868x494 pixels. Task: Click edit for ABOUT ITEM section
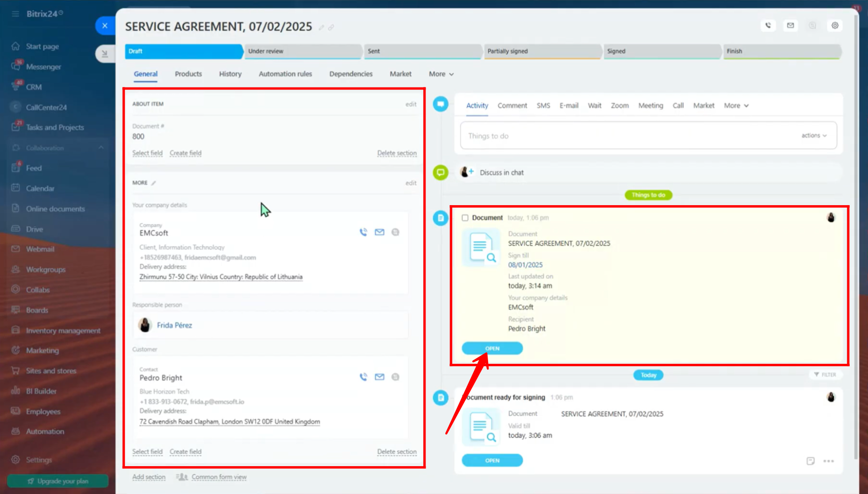(411, 104)
